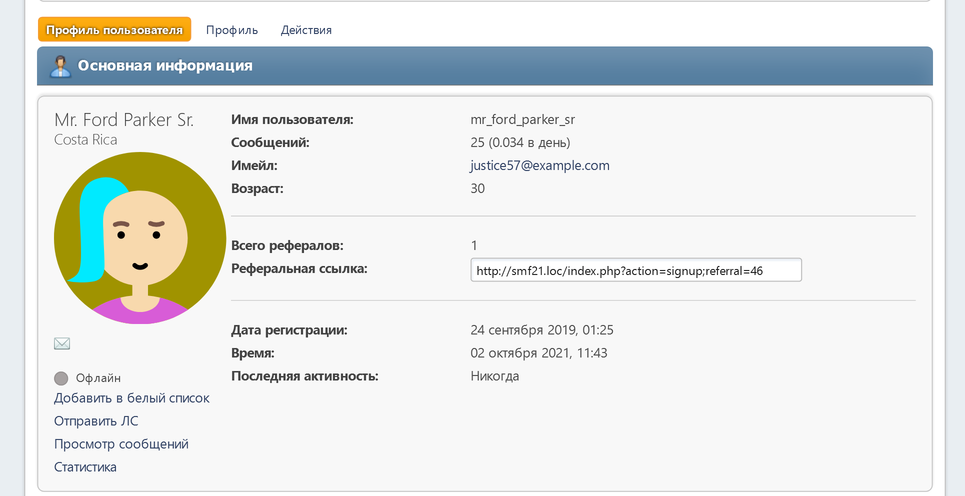Image resolution: width=965 pixels, height=496 pixels.
Task: Focus the referral link input field
Action: tap(635, 270)
